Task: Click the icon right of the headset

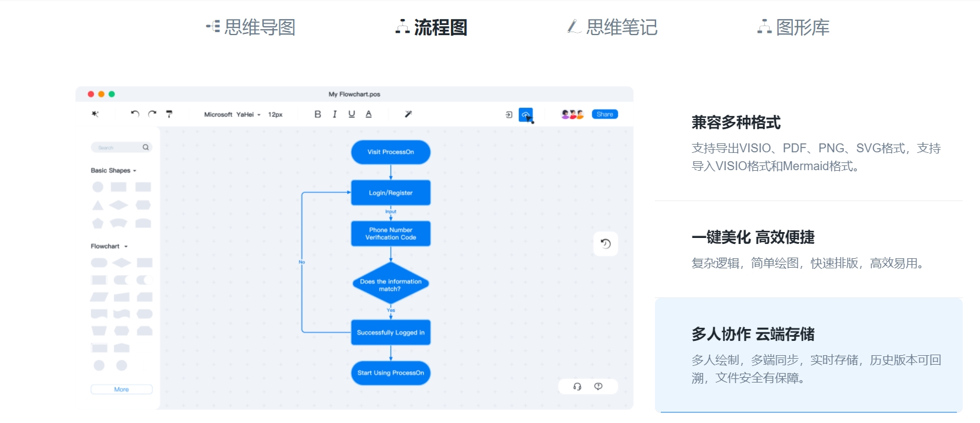Action: (x=598, y=386)
